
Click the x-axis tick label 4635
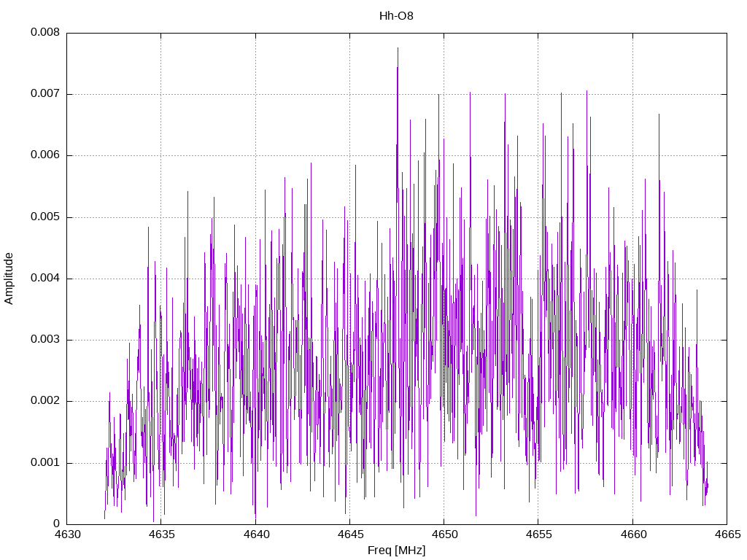pyautogui.click(x=162, y=534)
